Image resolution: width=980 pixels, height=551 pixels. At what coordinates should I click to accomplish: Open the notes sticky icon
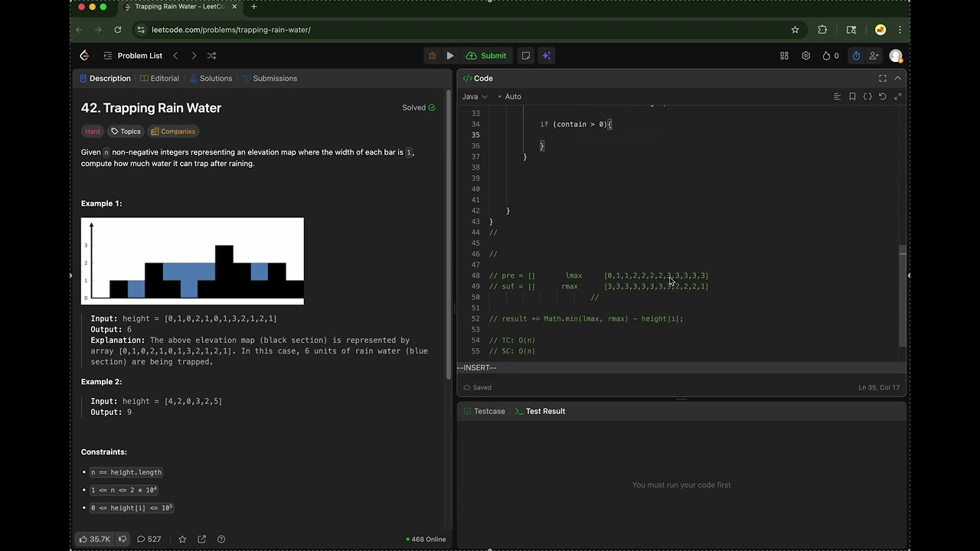point(526,56)
